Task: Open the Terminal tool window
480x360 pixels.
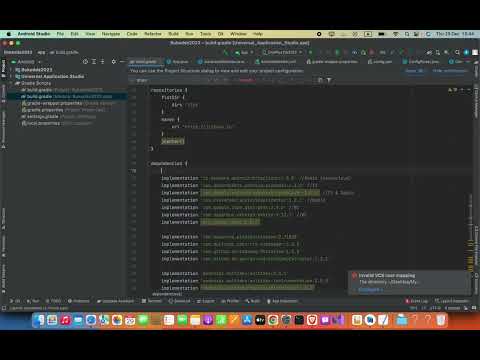Action: click(152, 301)
